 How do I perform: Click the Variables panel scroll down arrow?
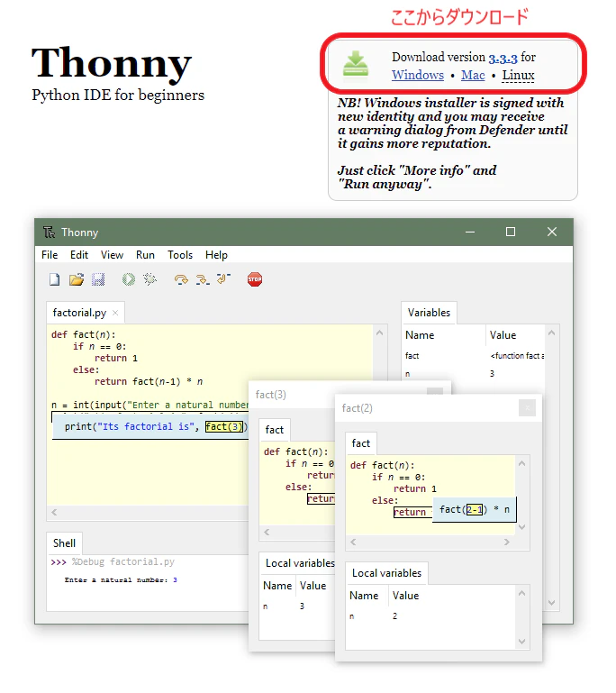[551, 602]
